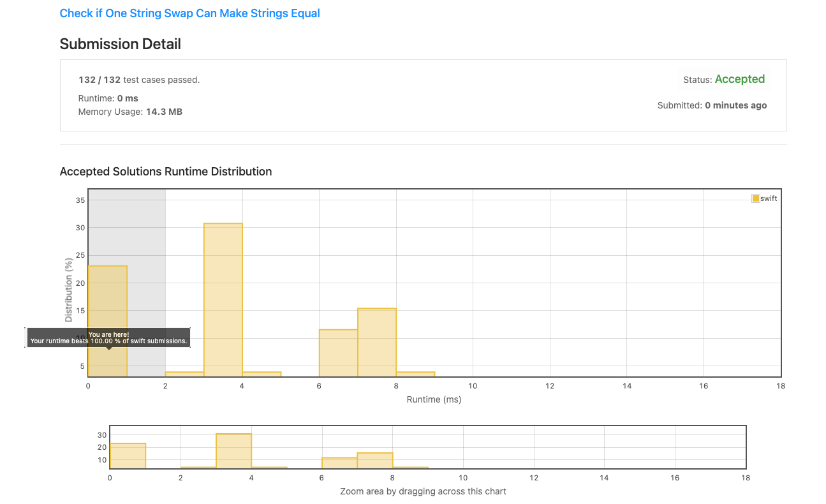Select the swift legend label
This screenshot has width=826, height=504.
point(769,198)
